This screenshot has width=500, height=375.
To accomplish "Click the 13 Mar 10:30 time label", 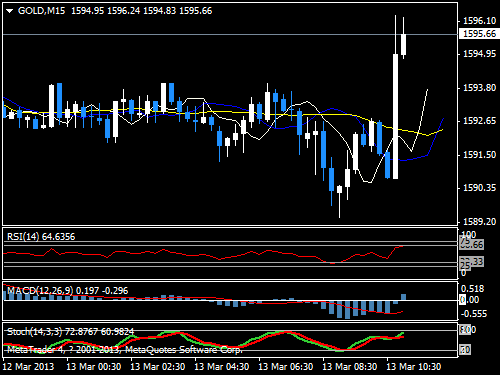I will click(414, 367).
